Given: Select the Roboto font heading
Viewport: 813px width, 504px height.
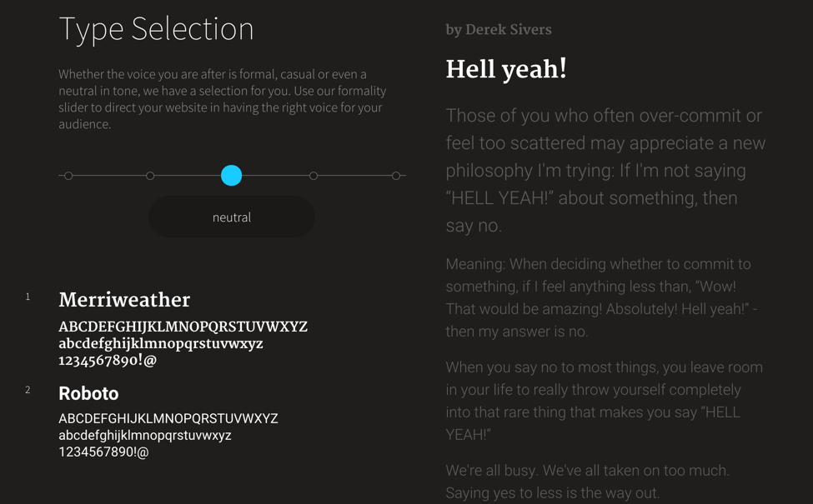Looking at the screenshot, I should point(88,393).
